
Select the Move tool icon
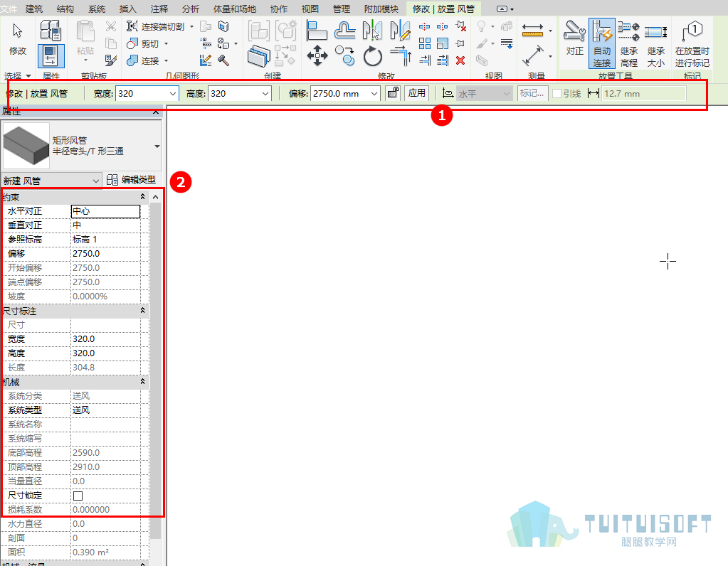click(317, 55)
